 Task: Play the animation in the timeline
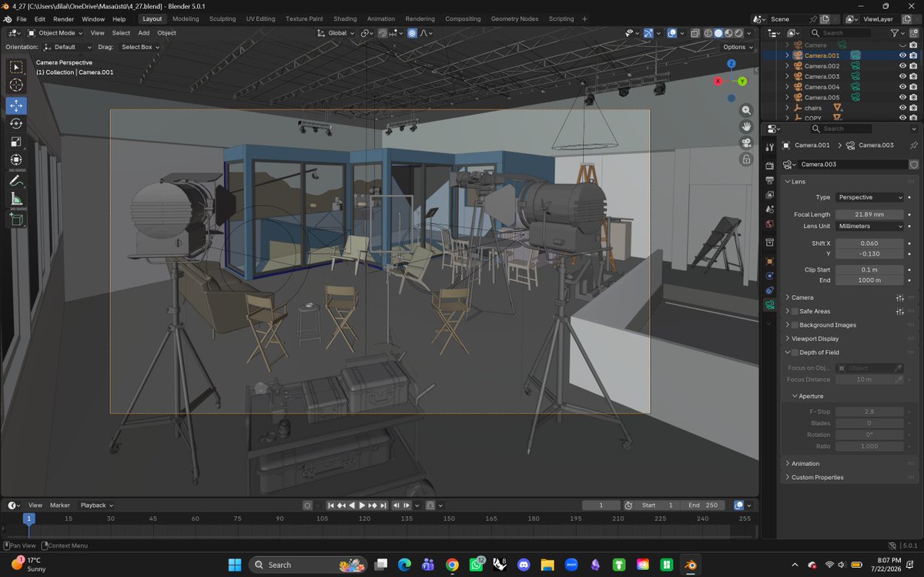[x=362, y=505]
